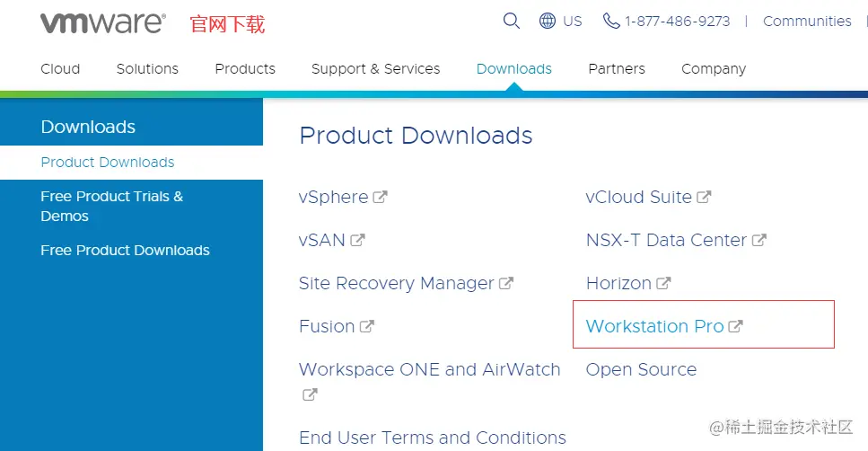Viewport: 868px width, 451px height.
Task: Open the Open Source link
Action: tap(641, 369)
